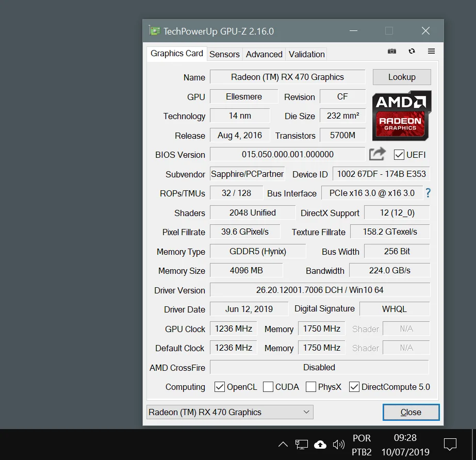The height and width of the screenshot is (460, 476).
Task: Click the ROPs/TMUs 32 / 128 value
Action: click(237, 193)
